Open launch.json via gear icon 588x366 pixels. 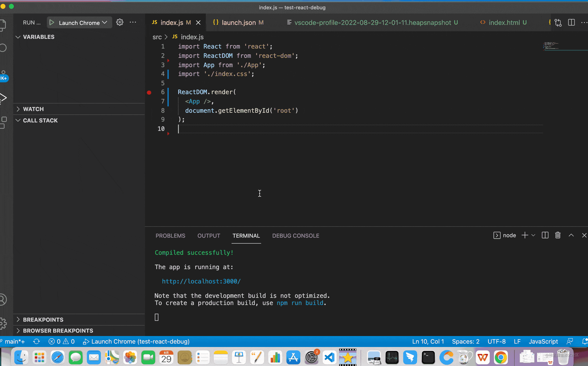pyautogui.click(x=120, y=22)
